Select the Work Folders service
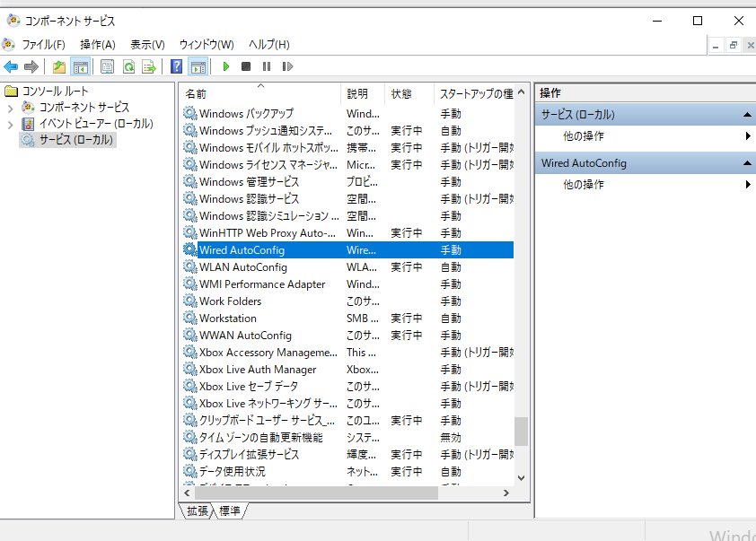This screenshot has height=541, width=756. click(x=347, y=301)
